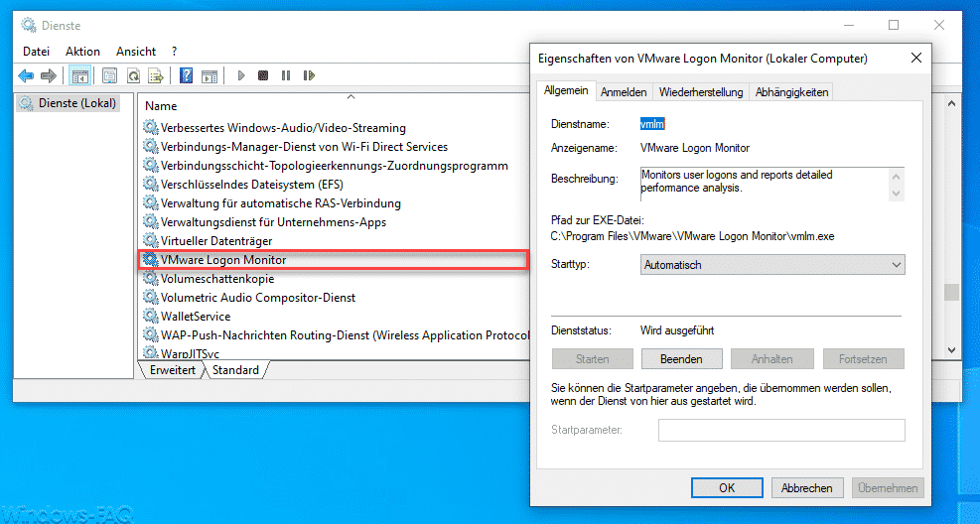Select Dienste (Lokal) tree node

[x=68, y=103]
